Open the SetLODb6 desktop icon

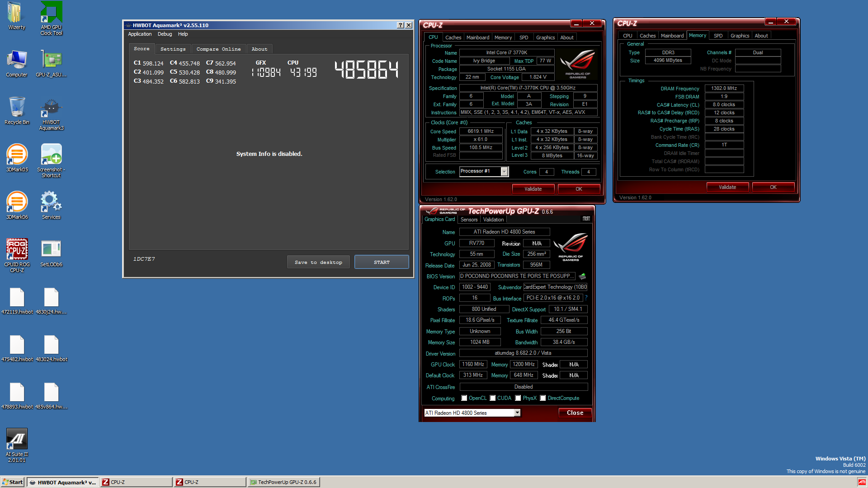pyautogui.click(x=51, y=253)
